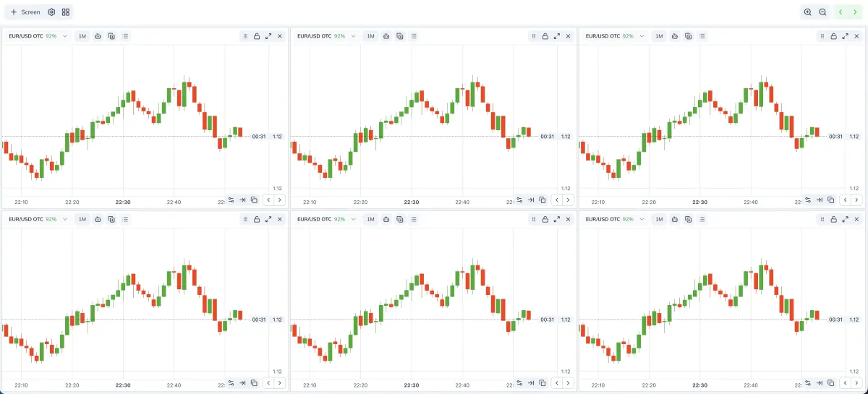
Task: Open list icon in top-right chart header
Action: pos(702,36)
